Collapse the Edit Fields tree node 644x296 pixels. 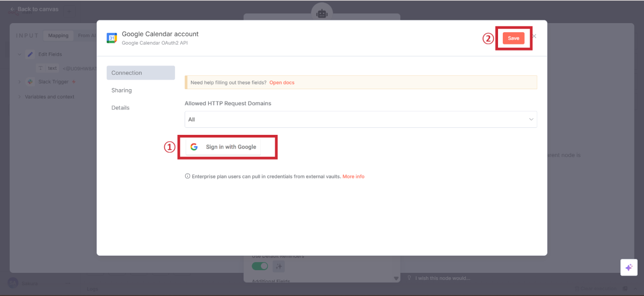tap(19, 54)
